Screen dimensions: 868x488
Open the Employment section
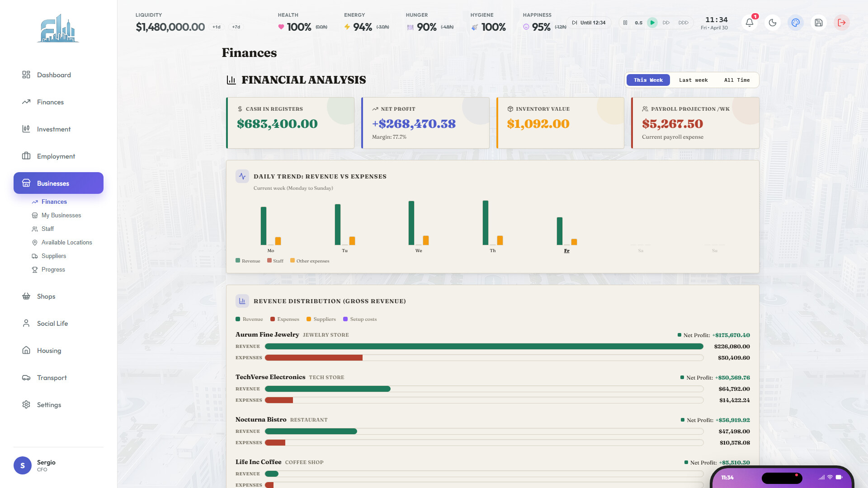[x=58, y=156]
